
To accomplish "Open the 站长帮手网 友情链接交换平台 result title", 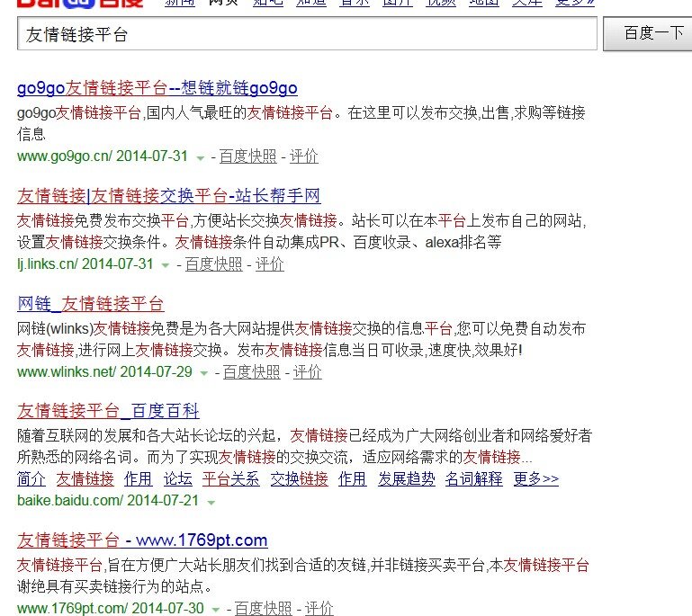I will tap(168, 196).
